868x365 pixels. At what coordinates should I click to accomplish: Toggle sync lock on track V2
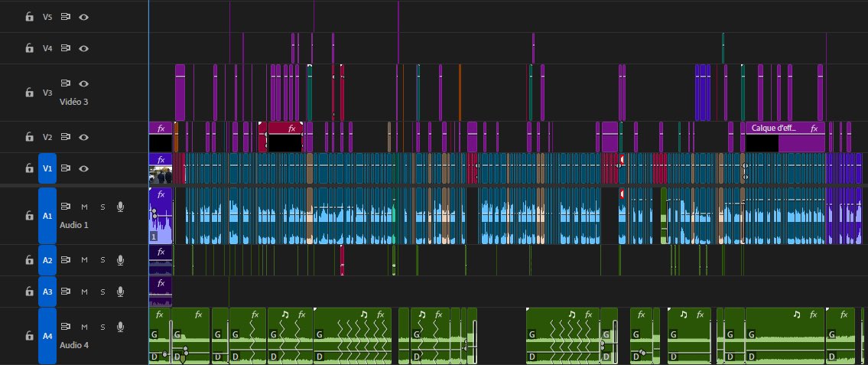tap(65, 137)
